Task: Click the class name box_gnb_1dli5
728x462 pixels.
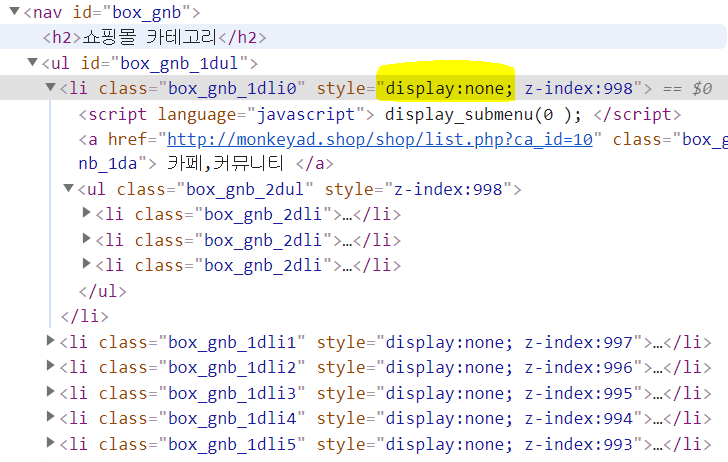Action: [232, 445]
